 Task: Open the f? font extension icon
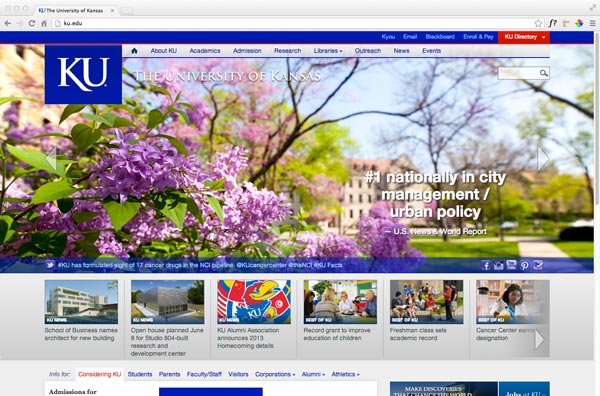tap(552, 23)
